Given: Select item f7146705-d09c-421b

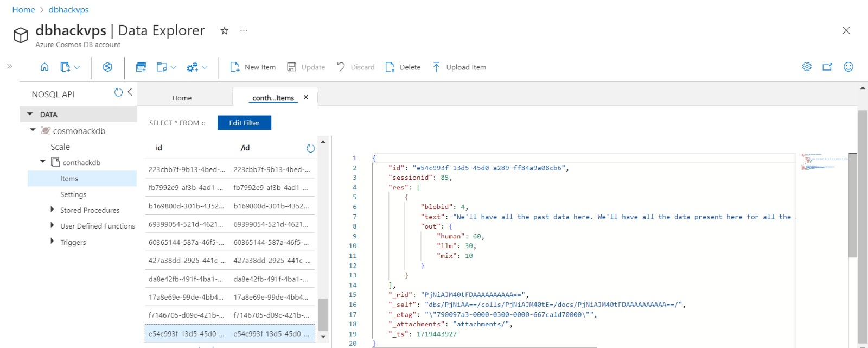Looking at the screenshot, I should tap(229, 315).
